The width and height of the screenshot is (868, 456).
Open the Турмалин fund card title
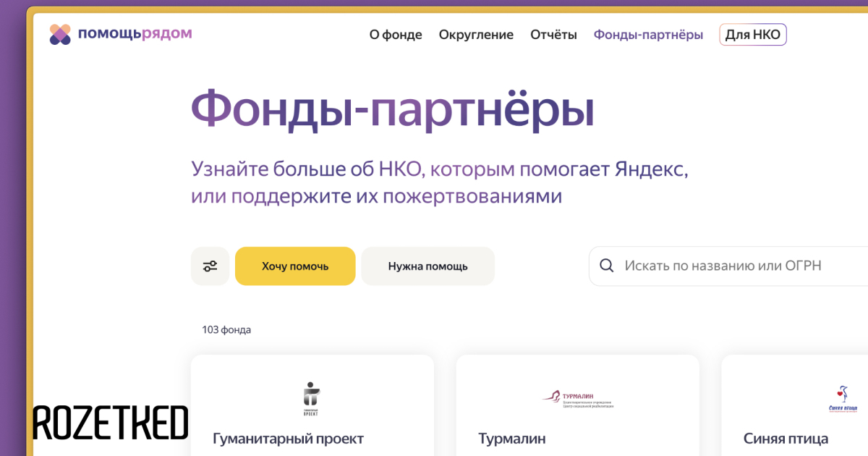[512, 439]
